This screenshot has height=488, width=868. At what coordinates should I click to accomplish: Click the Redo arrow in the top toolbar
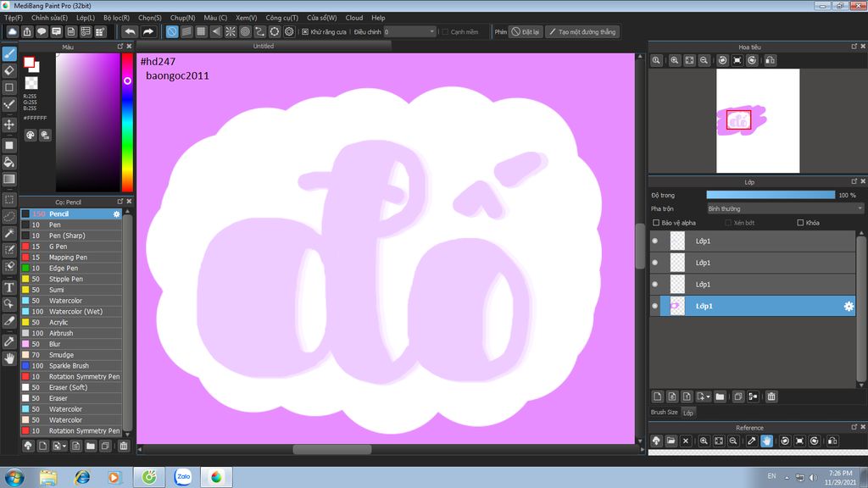point(148,32)
